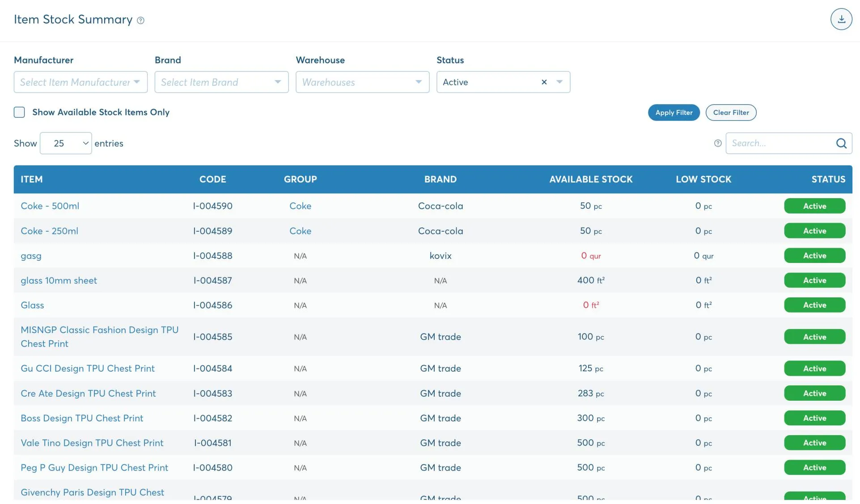Screen dimensions: 860x504
Task: Toggle Show Available Stock Items Only
Action: (19, 112)
